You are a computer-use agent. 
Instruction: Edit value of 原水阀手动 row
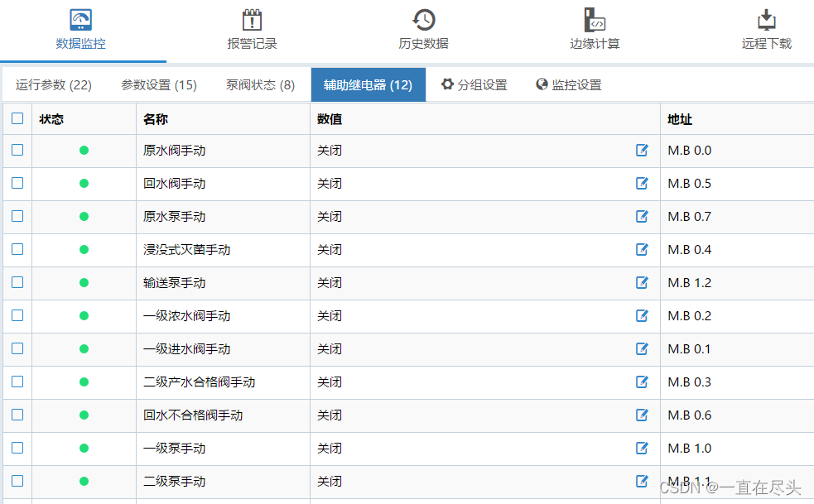point(642,150)
